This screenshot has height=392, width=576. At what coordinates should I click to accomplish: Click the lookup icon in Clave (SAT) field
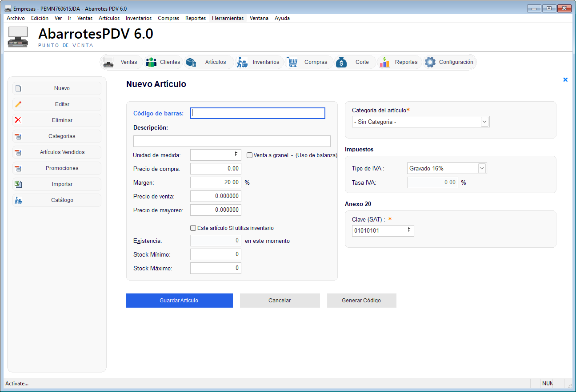(x=409, y=231)
